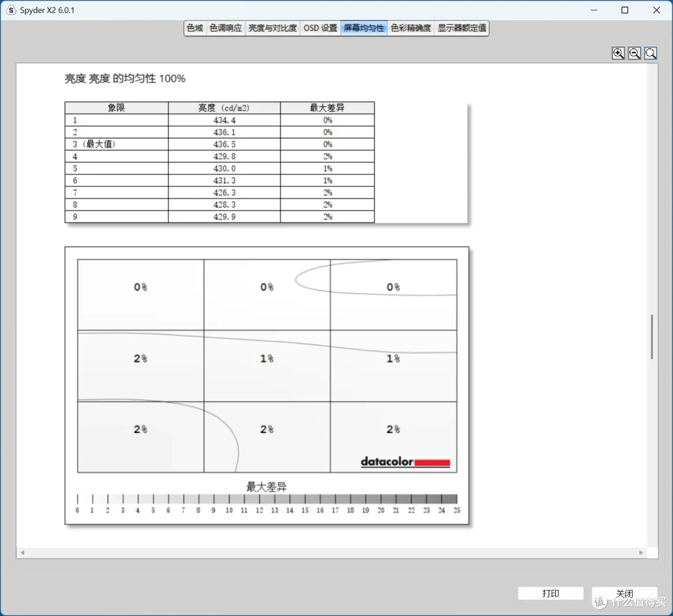673x616 pixels.
Task: Click the 436.1 brightness value
Action: click(224, 132)
